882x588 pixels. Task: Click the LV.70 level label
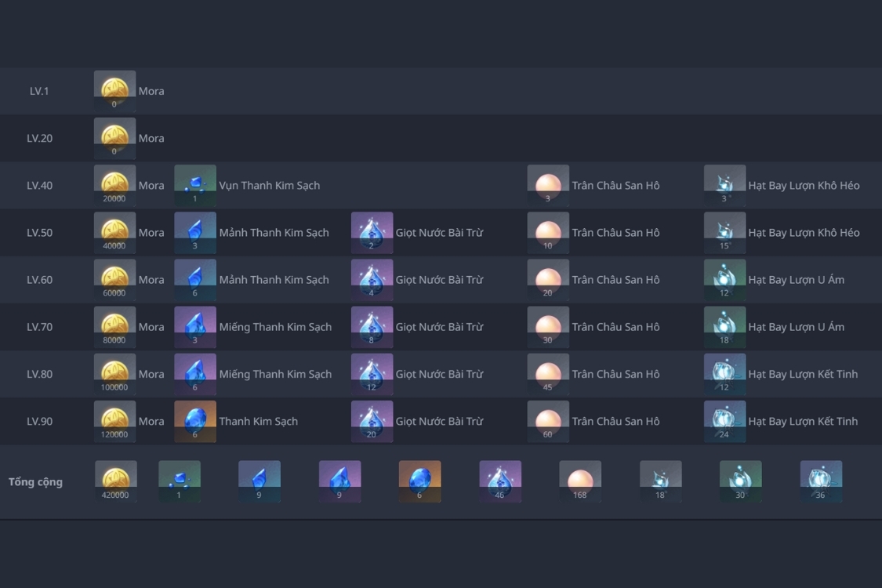(x=39, y=328)
